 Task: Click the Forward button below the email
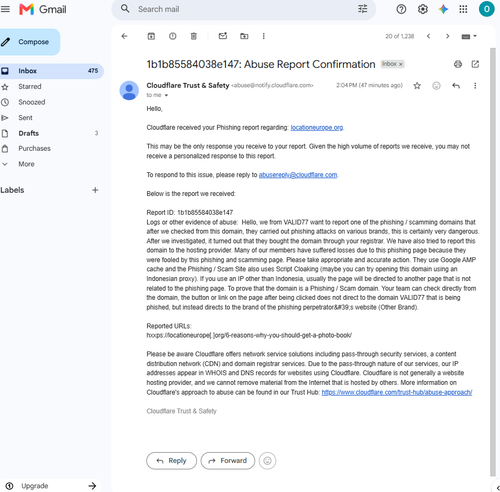[x=228, y=461]
